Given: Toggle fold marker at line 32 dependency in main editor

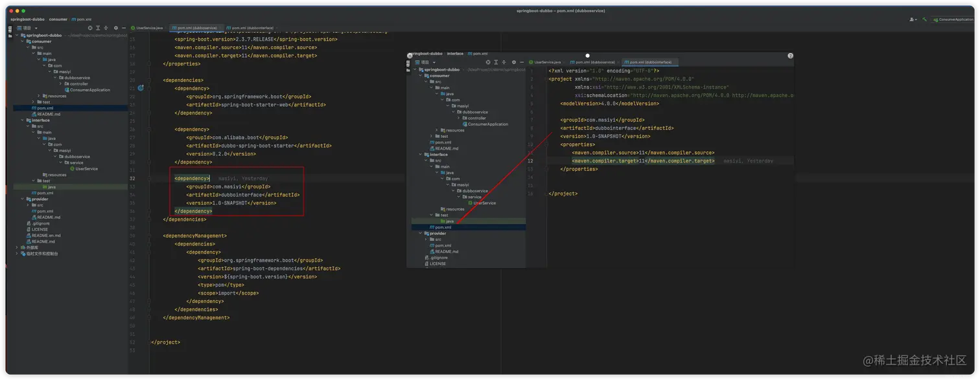Looking at the screenshot, I should [148, 178].
